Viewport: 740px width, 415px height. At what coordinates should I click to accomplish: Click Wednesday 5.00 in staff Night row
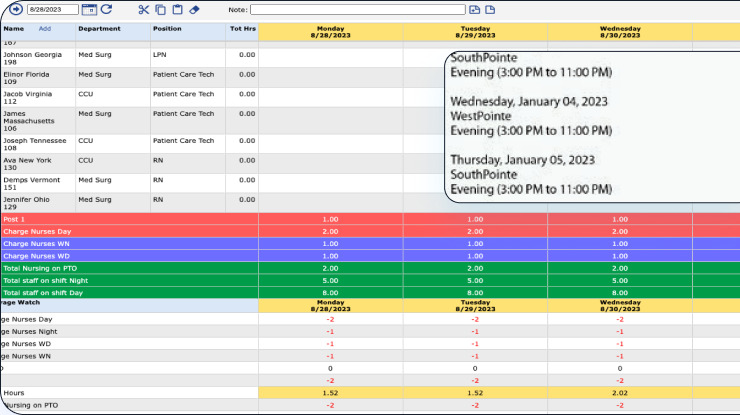coord(620,280)
